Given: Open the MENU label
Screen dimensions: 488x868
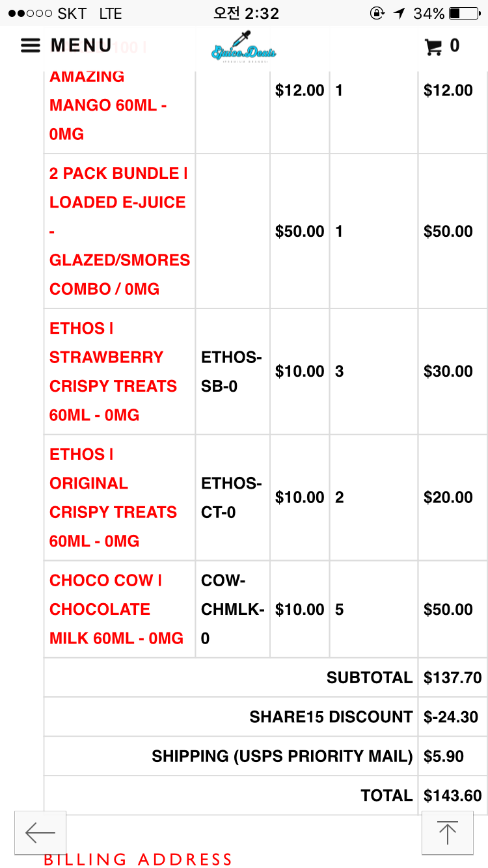Looking at the screenshot, I should point(81,46).
